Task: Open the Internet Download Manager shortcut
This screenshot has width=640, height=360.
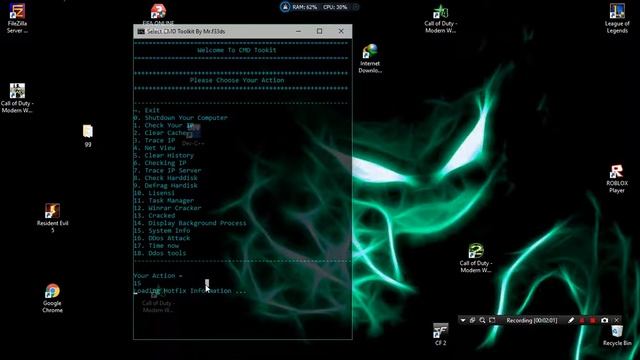Action: (x=370, y=58)
